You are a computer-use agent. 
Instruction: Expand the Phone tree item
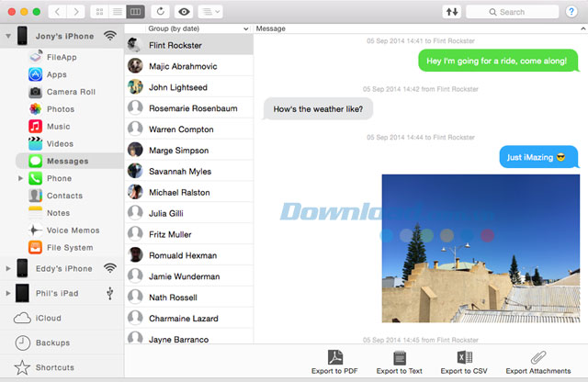pyautogui.click(x=21, y=178)
